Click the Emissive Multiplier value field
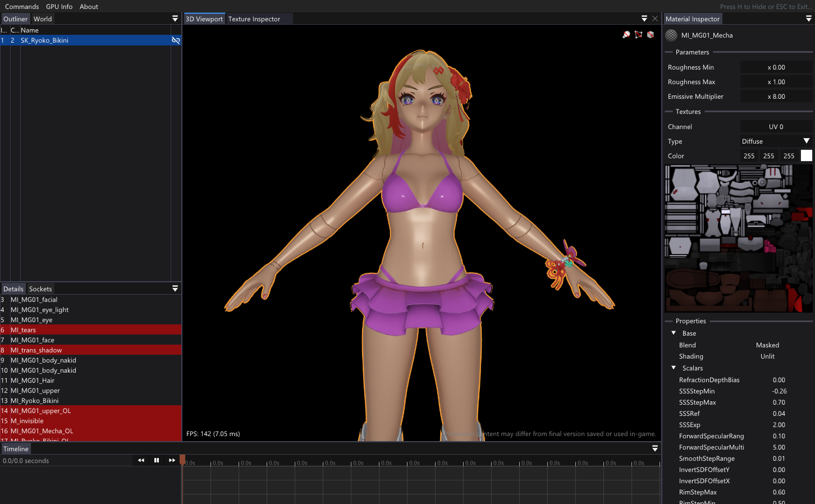 click(x=776, y=97)
